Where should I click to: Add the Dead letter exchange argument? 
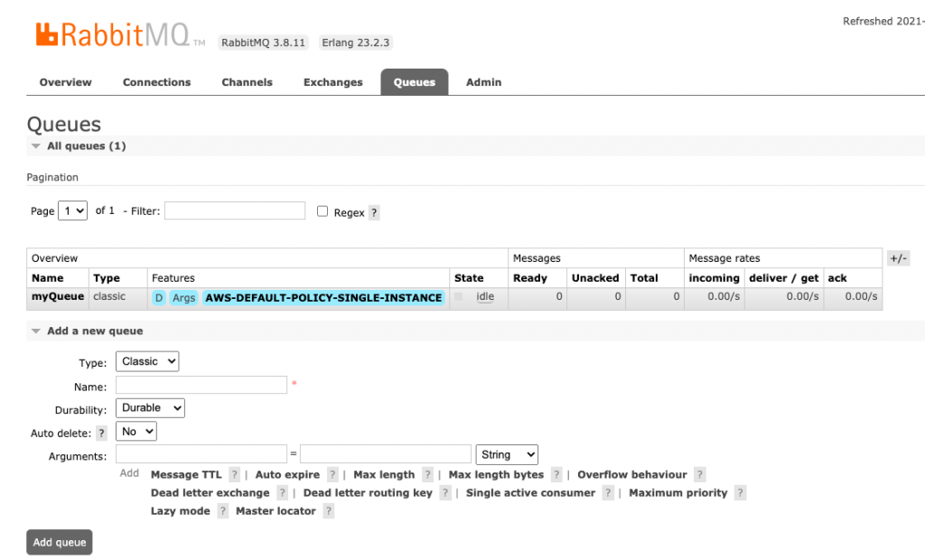pos(210,493)
